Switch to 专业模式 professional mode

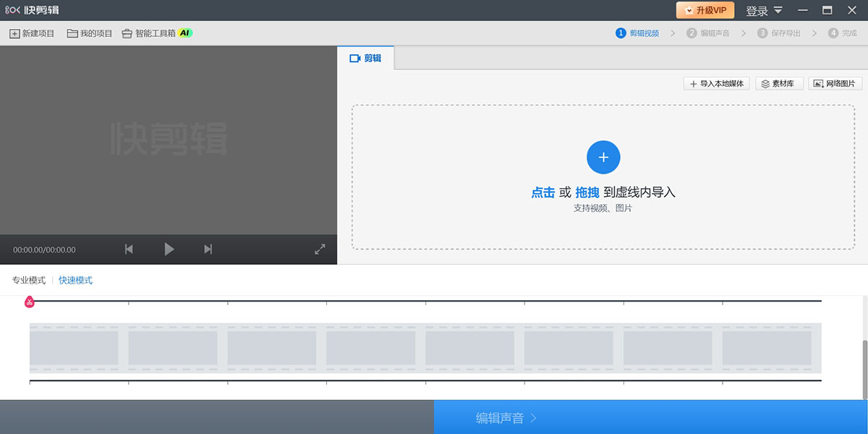pyautogui.click(x=29, y=281)
